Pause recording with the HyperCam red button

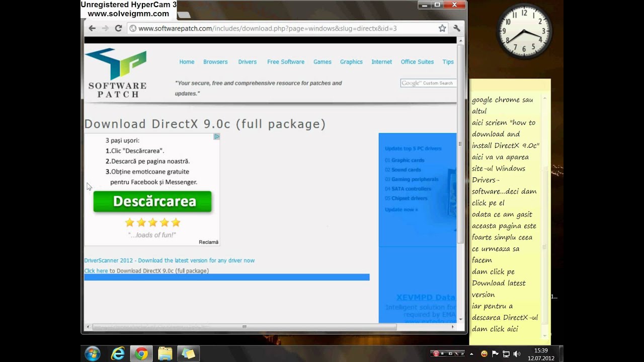coord(436,353)
